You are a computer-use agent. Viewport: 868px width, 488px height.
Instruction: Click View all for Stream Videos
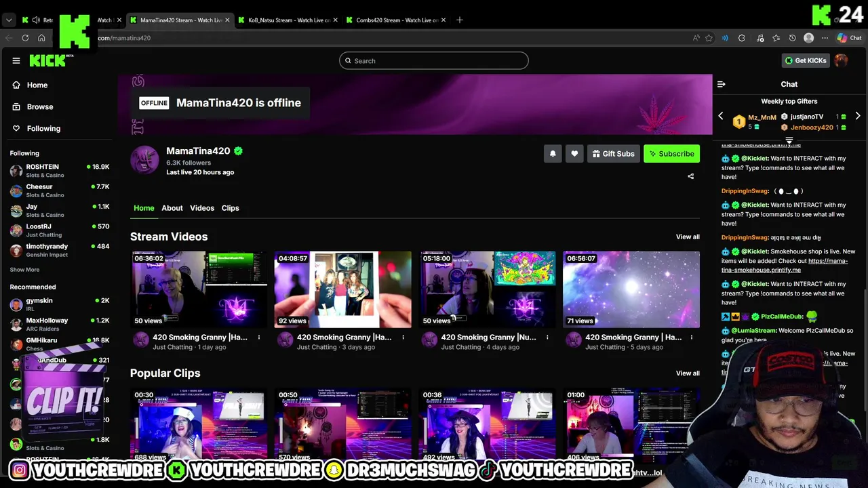coord(688,237)
